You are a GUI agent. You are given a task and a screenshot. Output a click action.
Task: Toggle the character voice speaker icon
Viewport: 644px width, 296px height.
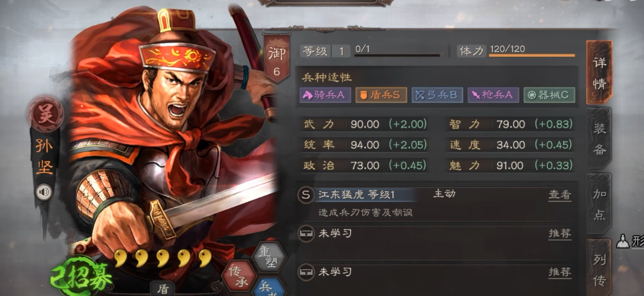pos(44,192)
